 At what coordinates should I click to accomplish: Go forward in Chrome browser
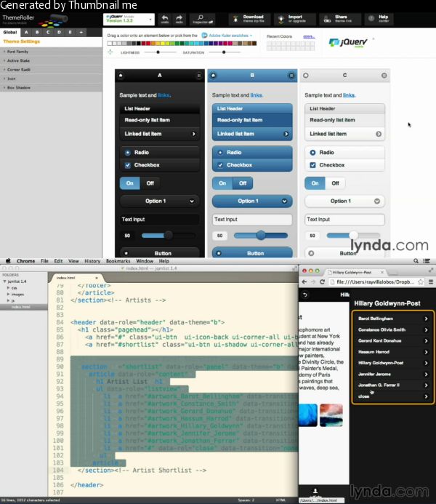[313, 282]
